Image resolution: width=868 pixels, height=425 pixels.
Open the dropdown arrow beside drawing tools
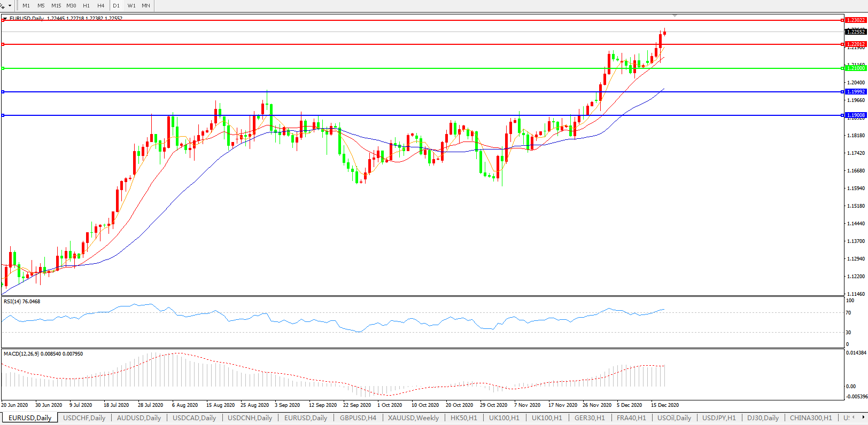coord(10,6)
